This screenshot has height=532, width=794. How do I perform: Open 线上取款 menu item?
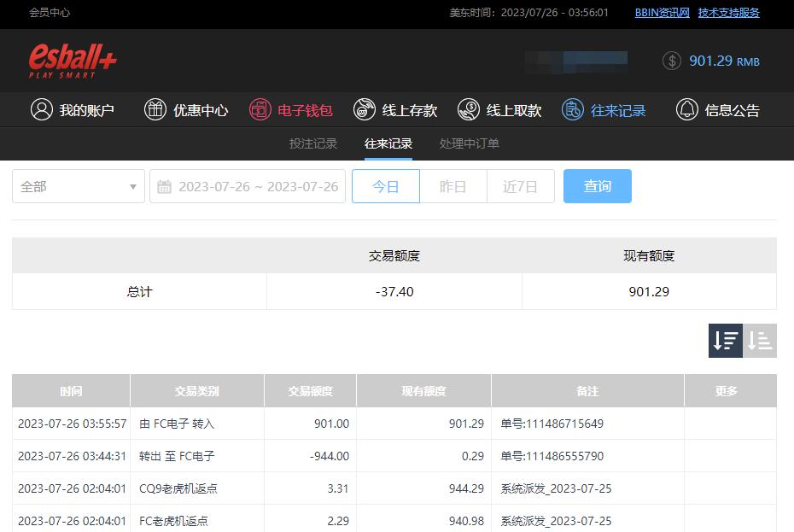[x=499, y=110]
